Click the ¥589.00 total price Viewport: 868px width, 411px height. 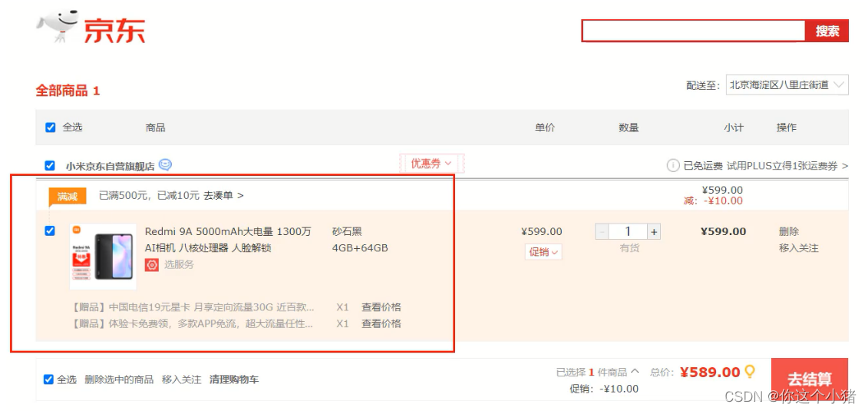tap(710, 372)
